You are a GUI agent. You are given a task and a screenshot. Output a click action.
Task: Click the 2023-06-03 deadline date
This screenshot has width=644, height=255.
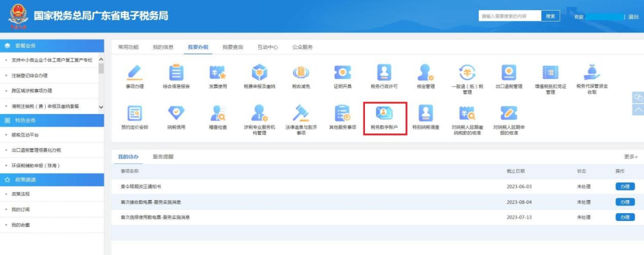(519, 187)
